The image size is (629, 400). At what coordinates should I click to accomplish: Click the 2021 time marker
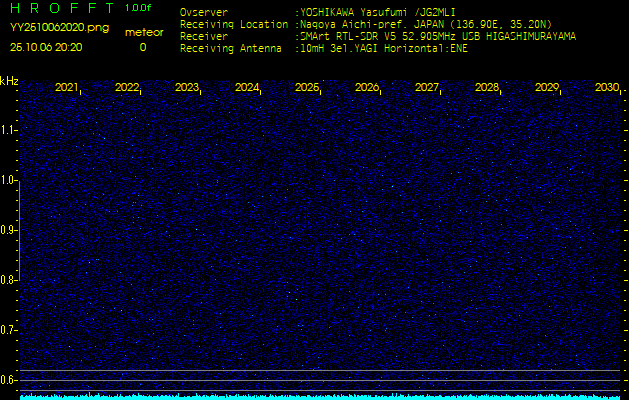pos(66,88)
